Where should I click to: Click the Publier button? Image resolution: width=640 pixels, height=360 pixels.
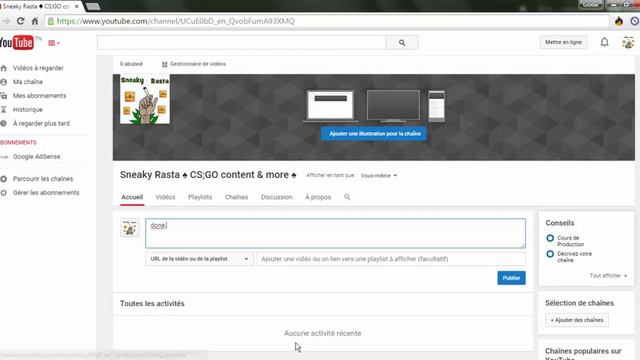pyautogui.click(x=511, y=278)
